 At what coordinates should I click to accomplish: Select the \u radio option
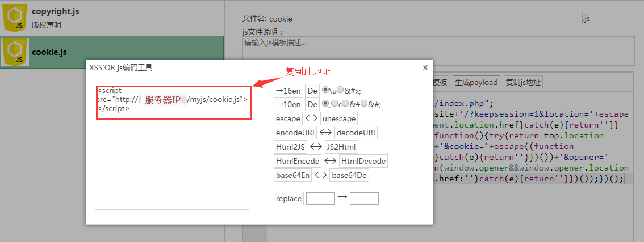(x=325, y=90)
